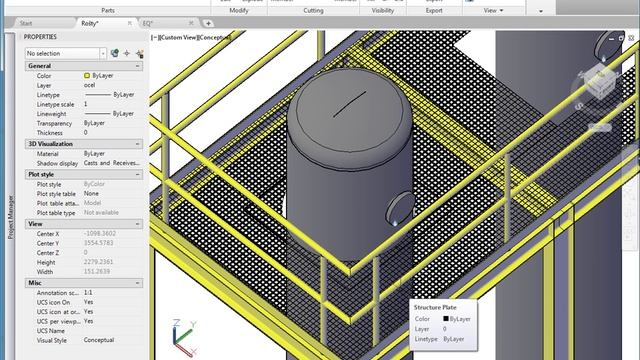Select the cylindrical tank in the viewport

[x=349, y=163]
